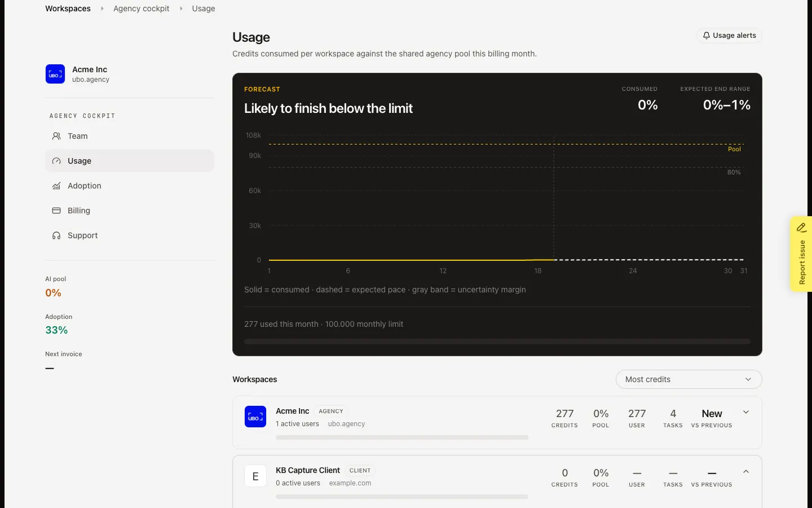This screenshot has width=812, height=508.
Task: Click the 'Likely to finish below the limit' heading
Action: [328, 108]
